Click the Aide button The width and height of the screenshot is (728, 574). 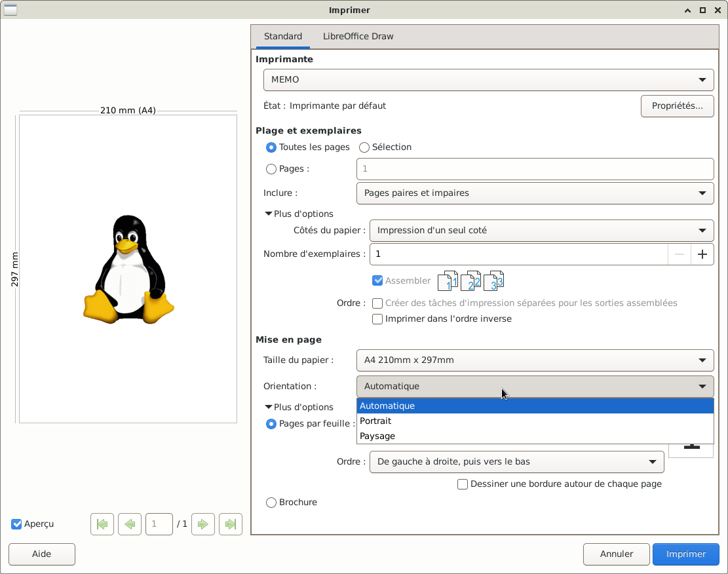(x=42, y=554)
